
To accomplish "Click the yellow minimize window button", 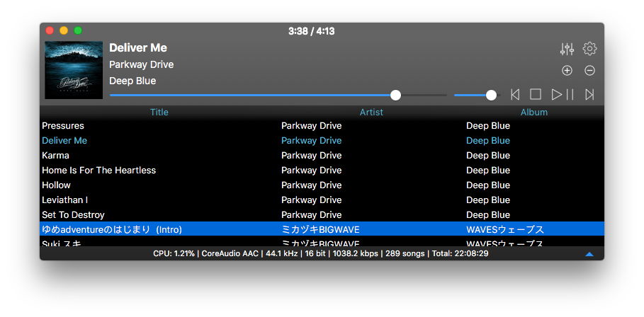I will [x=64, y=30].
